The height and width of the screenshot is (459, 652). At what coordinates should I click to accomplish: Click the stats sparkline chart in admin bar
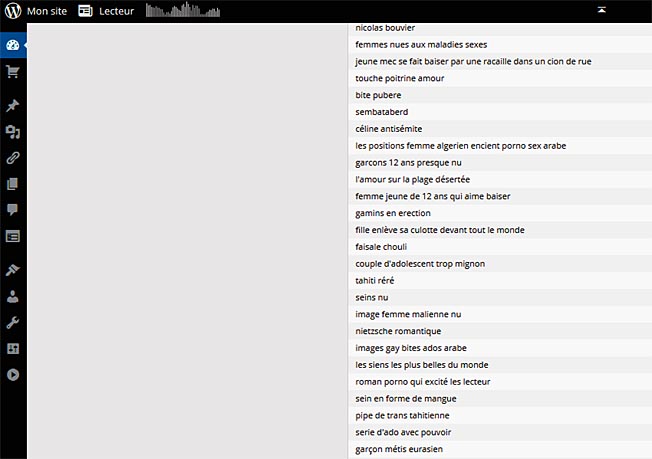(180, 11)
